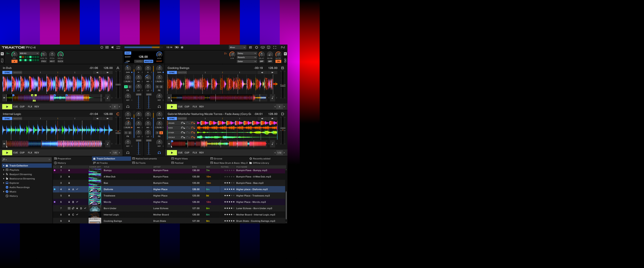Expand the Beatport Streaming tree node

[x=4, y=174]
